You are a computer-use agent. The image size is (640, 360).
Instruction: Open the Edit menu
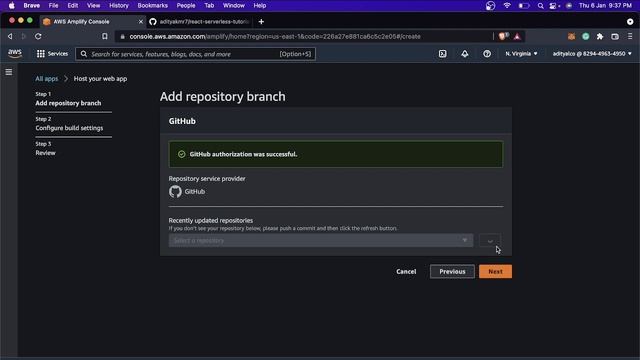coord(73,6)
